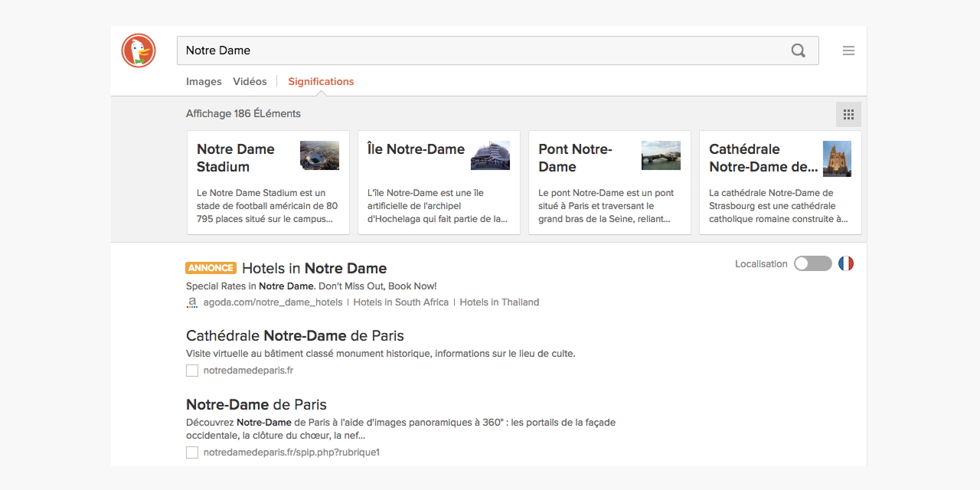Image resolution: width=980 pixels, height=490 pixels.
Task: Open Hotels in South Africa sublink
Action: (400, 302)
